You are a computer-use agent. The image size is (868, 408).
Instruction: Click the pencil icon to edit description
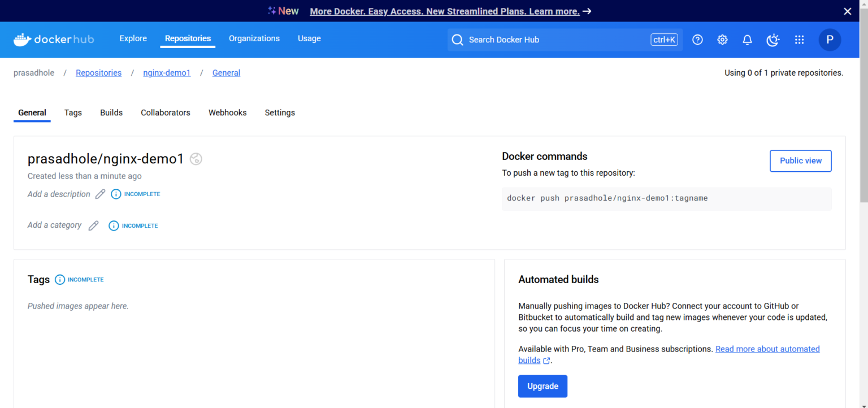[100, 194]
